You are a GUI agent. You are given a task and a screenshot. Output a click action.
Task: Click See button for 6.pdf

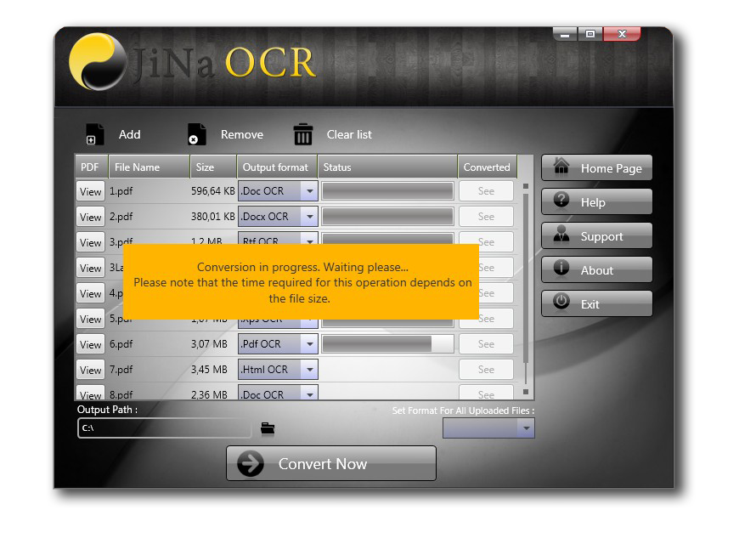pos(486,344)
